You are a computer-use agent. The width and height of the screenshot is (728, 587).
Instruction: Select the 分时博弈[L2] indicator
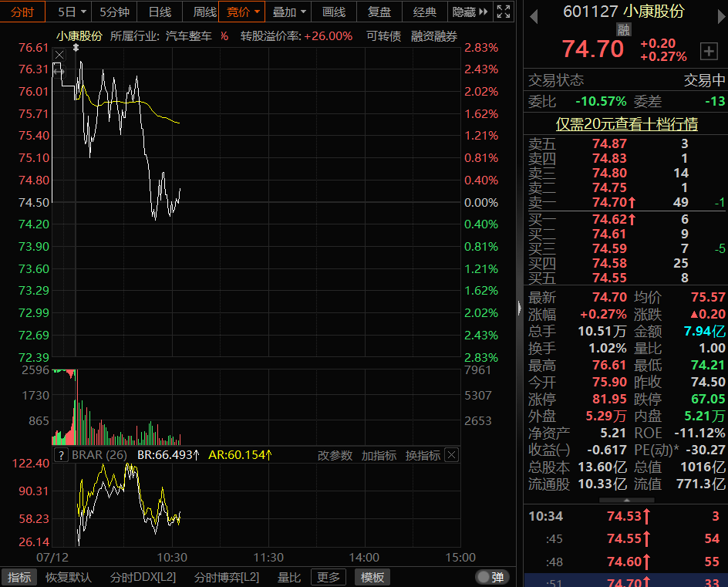click(x=227, y=577)
